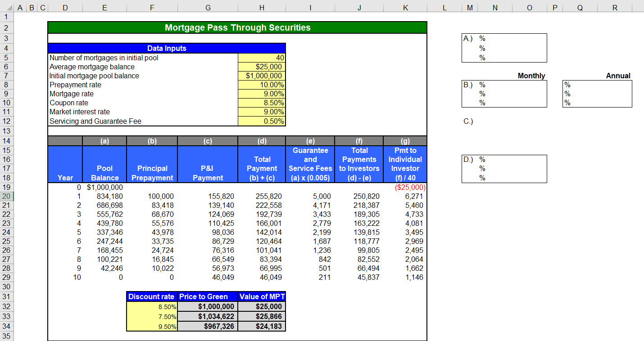Viewport: 644px width, 341px height.
Task: Click row header 20 to select the row
Action: (x=7, y=196)
